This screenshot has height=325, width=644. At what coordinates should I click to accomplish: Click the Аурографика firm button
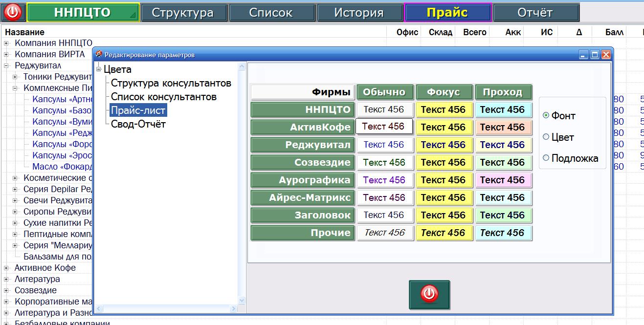click(x=303, y=180)
